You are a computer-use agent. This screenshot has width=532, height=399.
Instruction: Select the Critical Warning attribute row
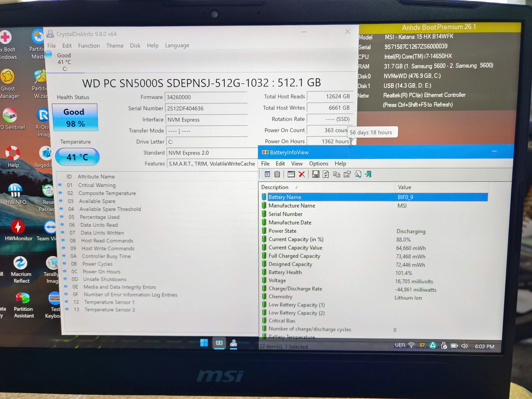point(158,185)
